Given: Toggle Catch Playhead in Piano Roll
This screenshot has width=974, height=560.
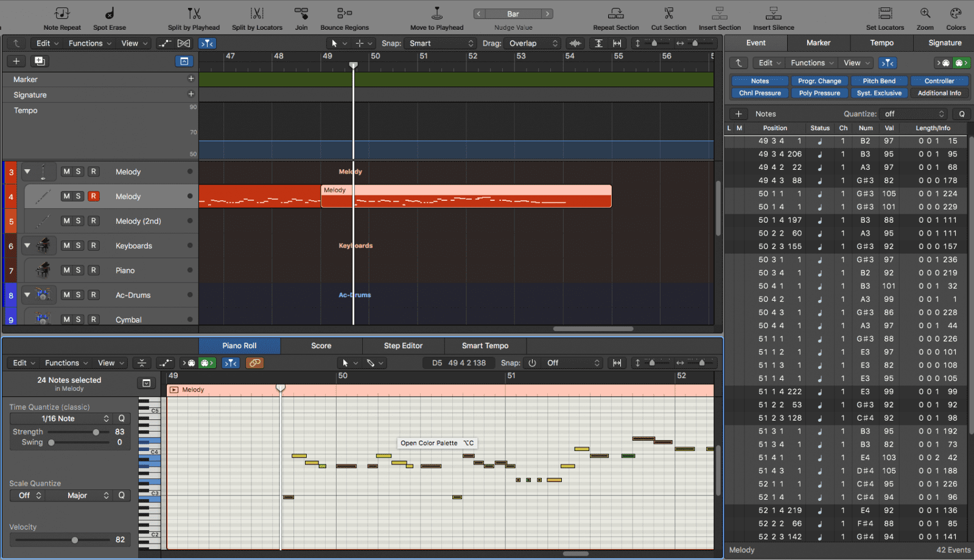Looking at the screenshot, I should click(x=231, y=363).
